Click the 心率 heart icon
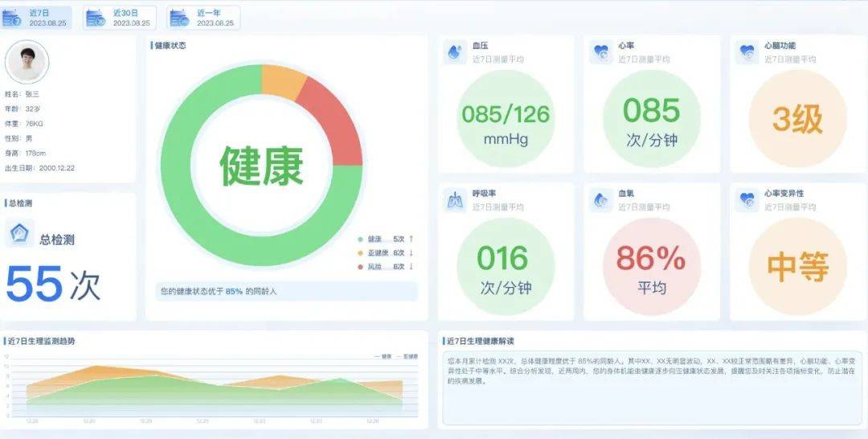Screen dimensions: 868x439 point(600,52)
